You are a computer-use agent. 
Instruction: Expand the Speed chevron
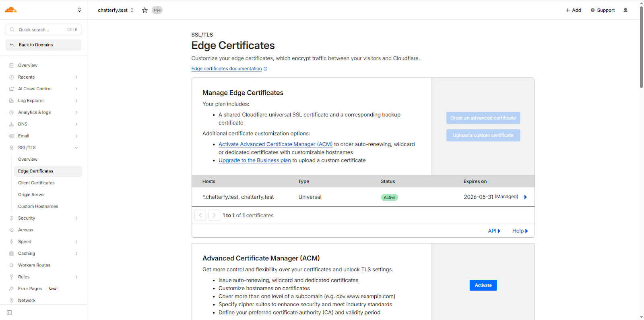tap(76, 242)
